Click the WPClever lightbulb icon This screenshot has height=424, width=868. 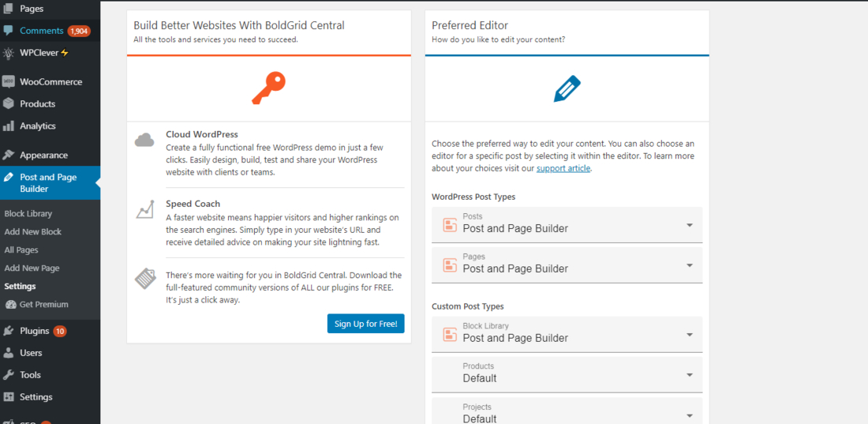(9, 53)
